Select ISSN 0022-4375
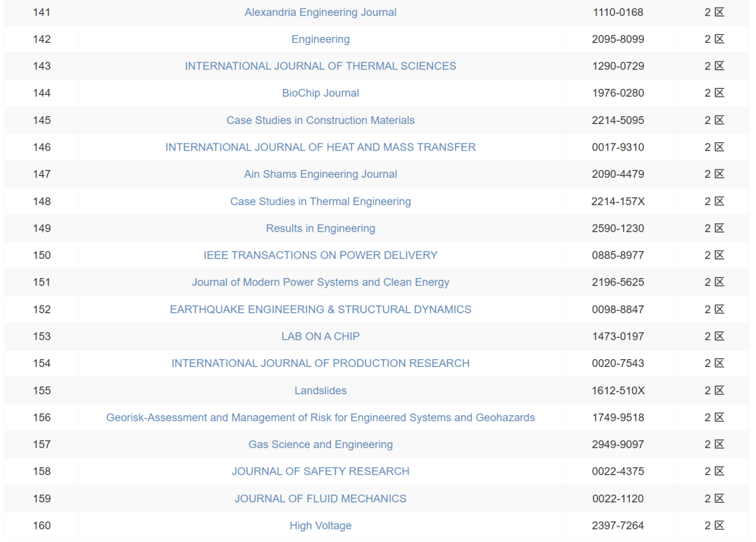 click(x=617, y=471)
